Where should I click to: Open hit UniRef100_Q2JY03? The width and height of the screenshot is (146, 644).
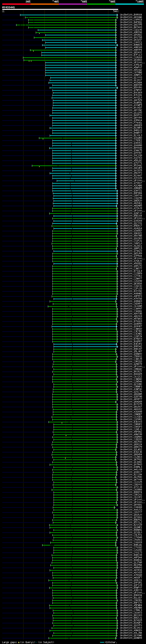[131, 77]
